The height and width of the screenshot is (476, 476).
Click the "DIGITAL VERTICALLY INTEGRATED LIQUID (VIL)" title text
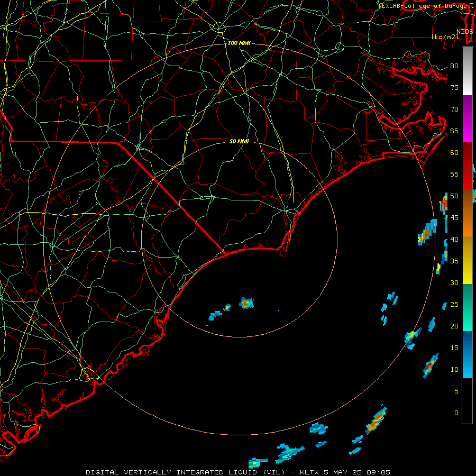(186, 472)
